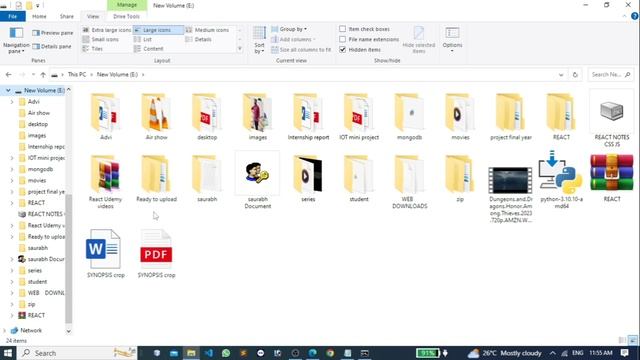Open the File menu tab
640x360 pixels.
pyautogui.click(x=13, y=16)
